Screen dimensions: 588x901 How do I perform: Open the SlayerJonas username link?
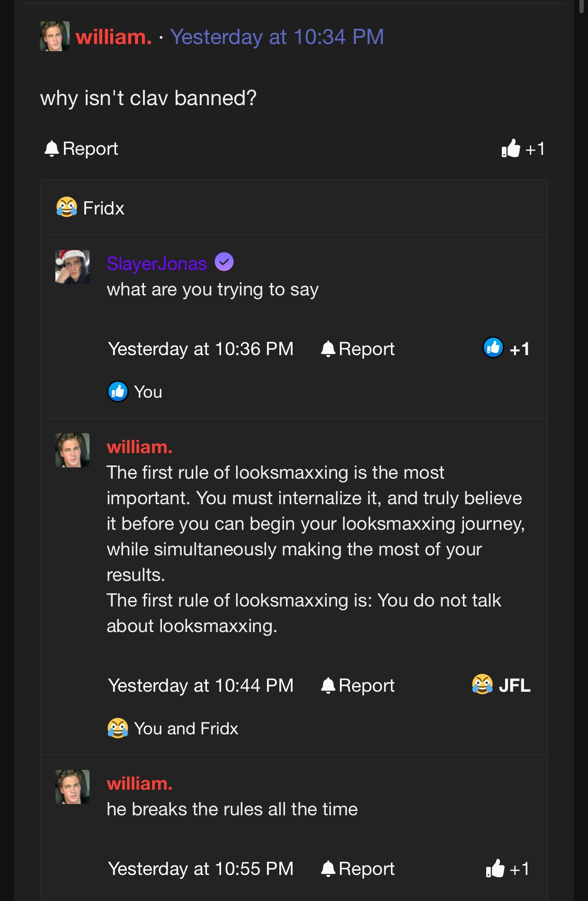157,264
